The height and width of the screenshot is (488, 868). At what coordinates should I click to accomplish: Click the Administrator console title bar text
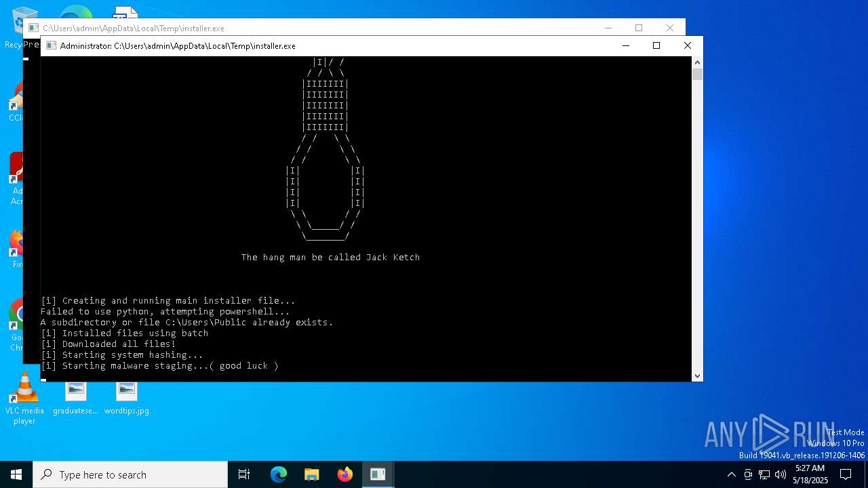178,46
